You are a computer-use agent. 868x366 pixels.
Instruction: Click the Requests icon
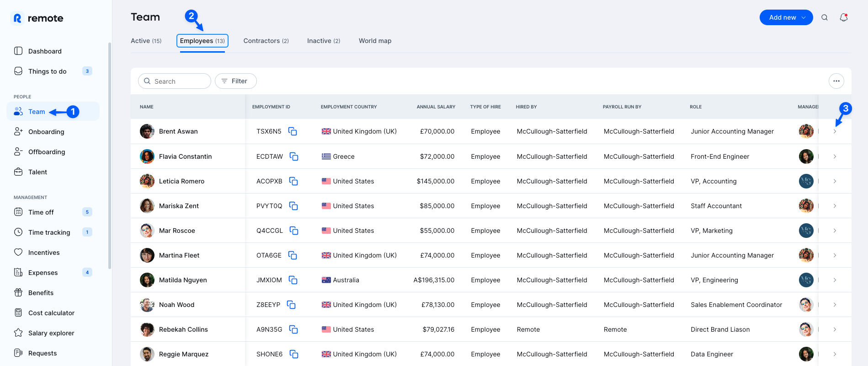coord(18,353)
